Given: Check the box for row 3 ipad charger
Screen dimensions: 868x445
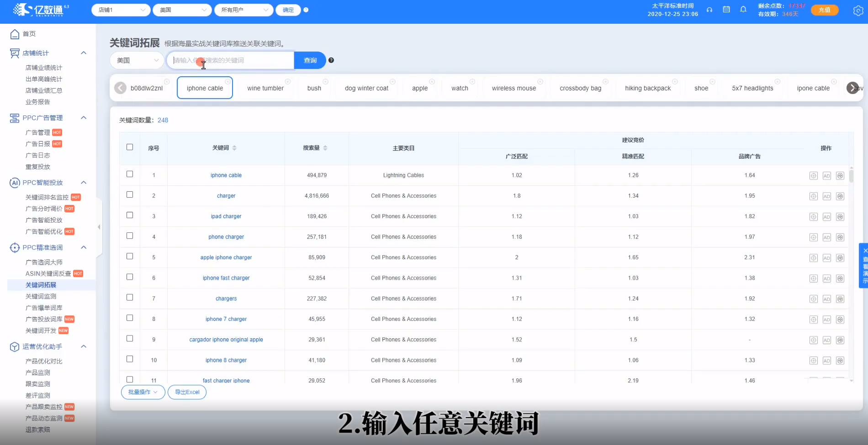Looking at the screenshot, I should coord(130,215).
